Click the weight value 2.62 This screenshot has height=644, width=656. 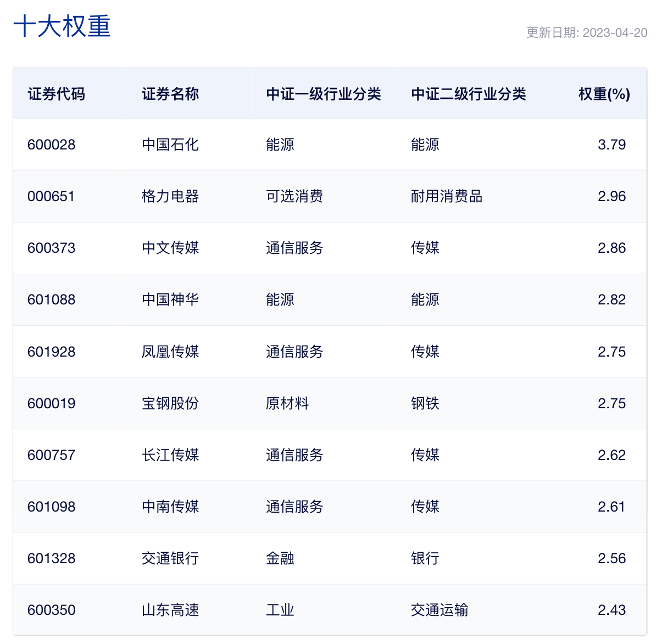[x=611, y=456]
